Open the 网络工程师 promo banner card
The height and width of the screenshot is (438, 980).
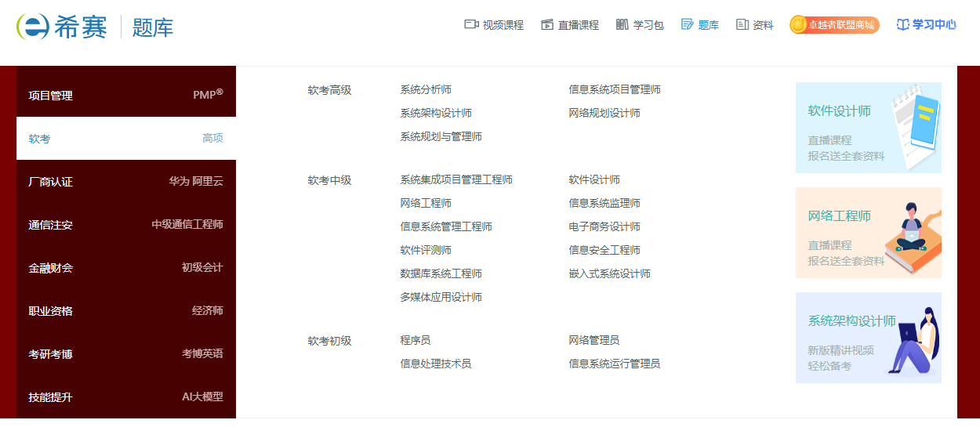pyautogui.click(x=869, y=233)
